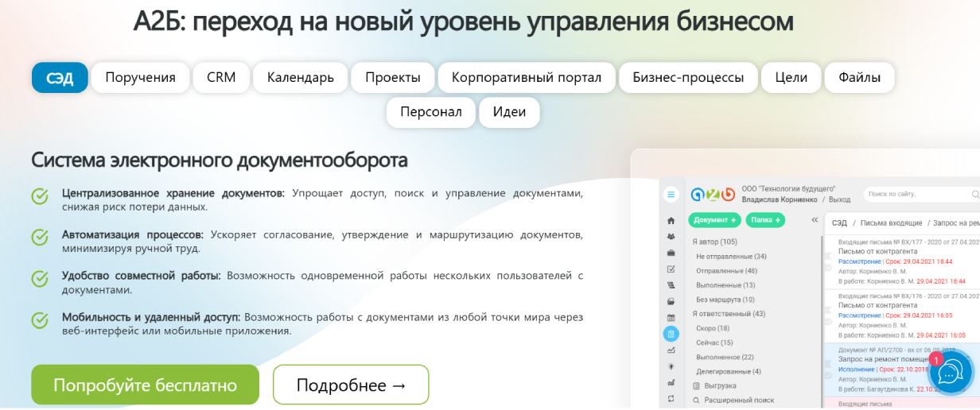Click the checkmark tasks icon in preview sidebar
Viewport: 980px width, 410px height.
(x=671, y=269)
